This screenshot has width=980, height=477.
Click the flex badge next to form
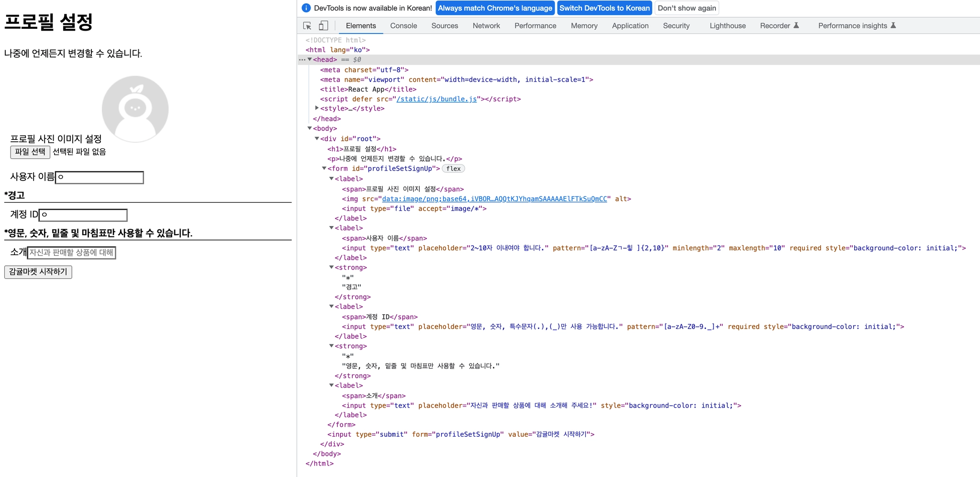coord(453,169)
